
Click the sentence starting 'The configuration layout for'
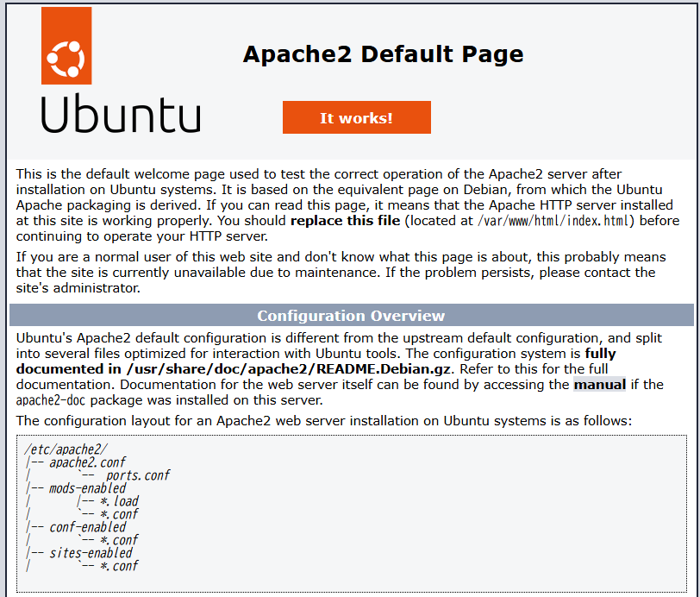(324, 421)
